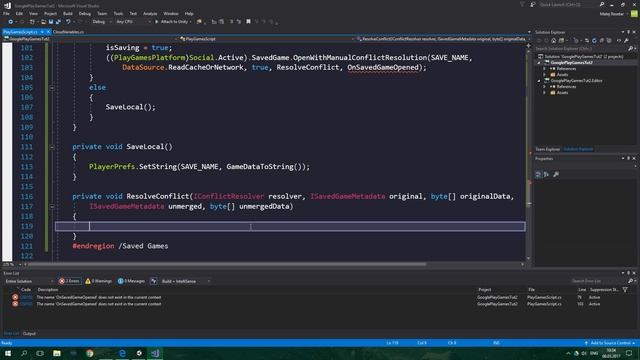Open Windows Start menu
Viewport: 640px width, 360px height.
[x=8, y=353]
